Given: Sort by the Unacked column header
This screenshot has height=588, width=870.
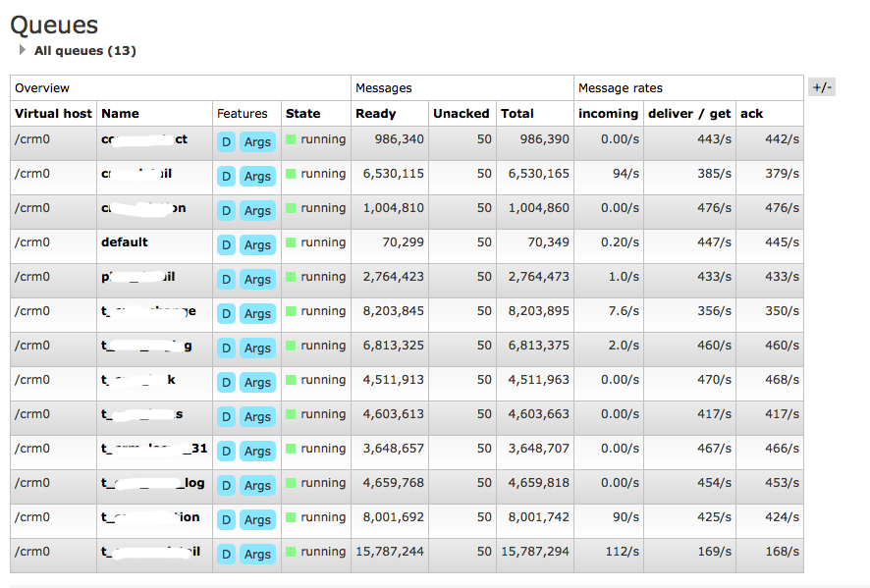Looking at the screenshot, I should [x=462, y=114].
